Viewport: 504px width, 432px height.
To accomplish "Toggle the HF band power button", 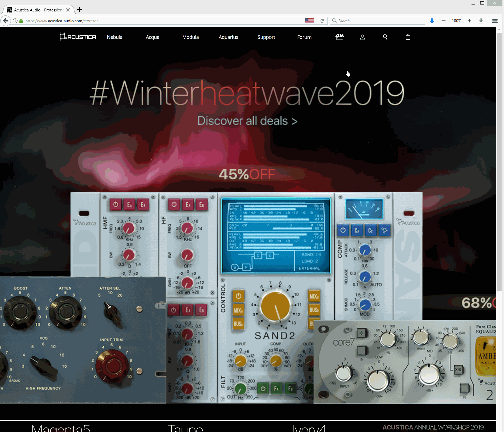I will (x=174, y=204).
